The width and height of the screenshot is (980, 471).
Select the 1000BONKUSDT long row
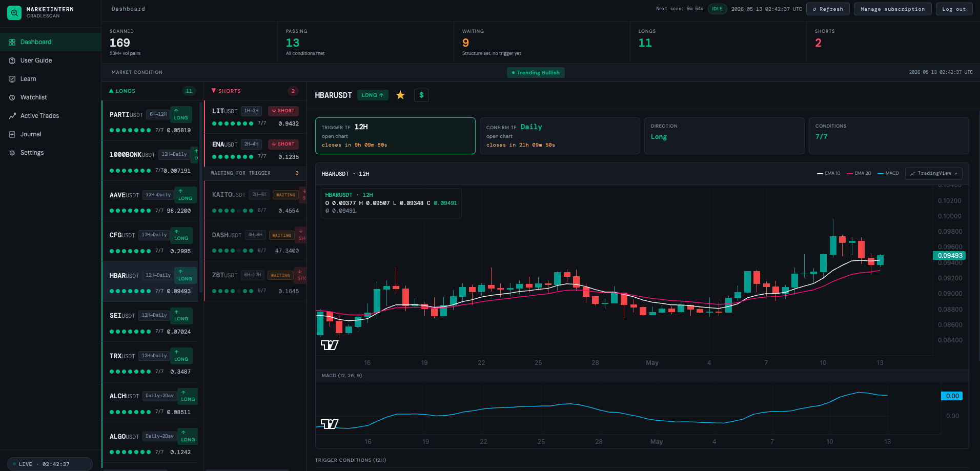click(150, 161)
